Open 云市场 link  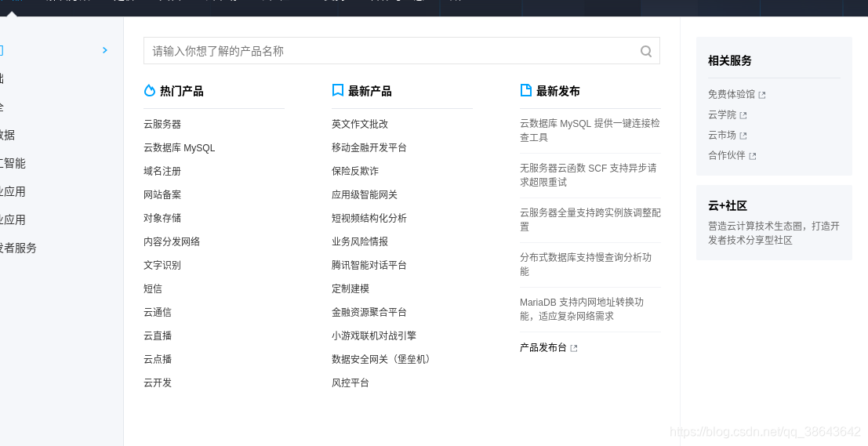click(722, 136)
